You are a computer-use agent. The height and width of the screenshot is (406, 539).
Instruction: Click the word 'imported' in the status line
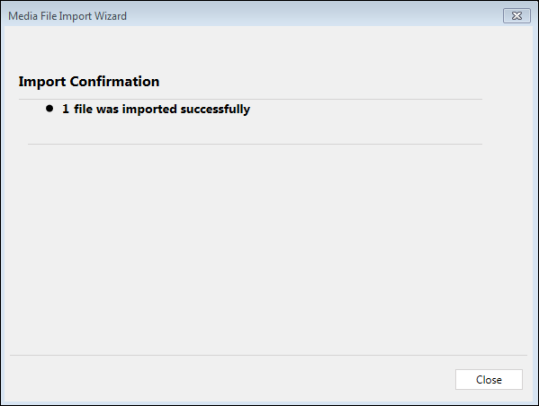click(150, 109)
